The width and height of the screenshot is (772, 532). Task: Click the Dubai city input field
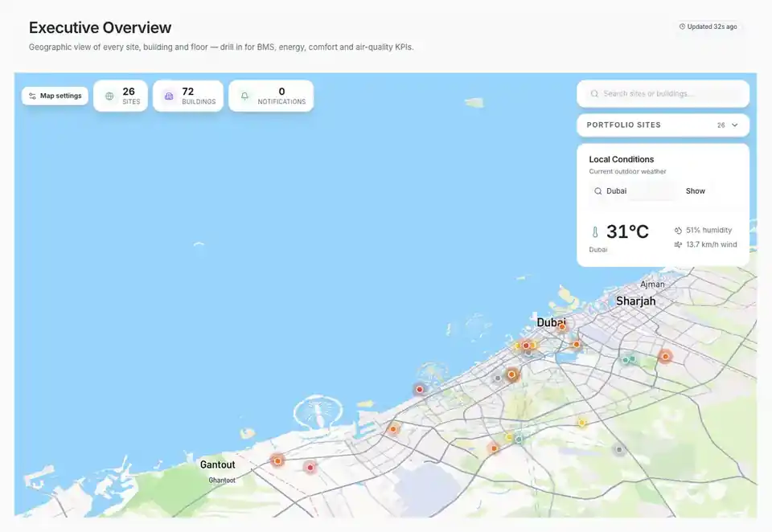coord(634,191)
